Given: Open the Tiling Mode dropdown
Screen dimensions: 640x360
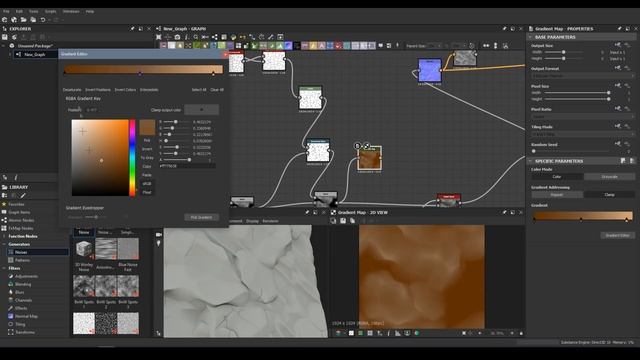Looking at the screenshot, I should click(583, 134).
